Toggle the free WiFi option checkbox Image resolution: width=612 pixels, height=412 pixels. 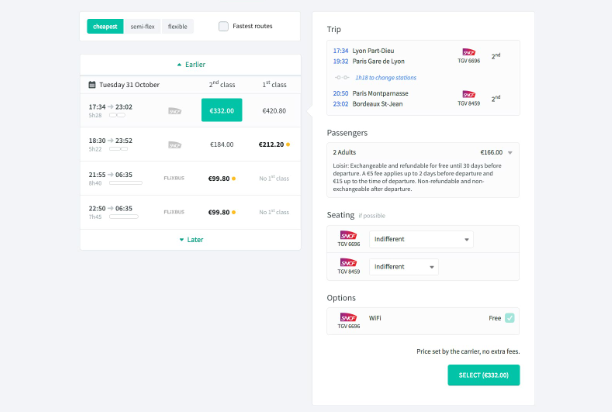coord(509,318)
